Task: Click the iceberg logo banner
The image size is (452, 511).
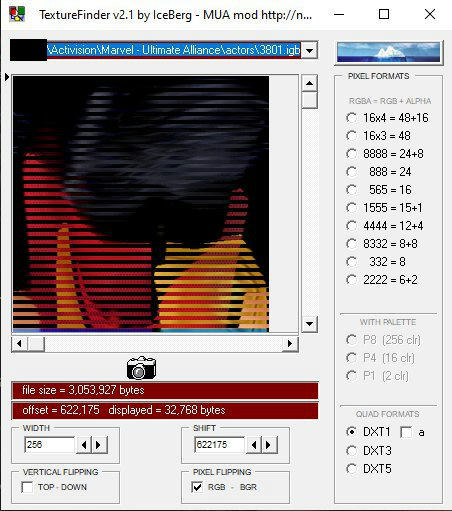Action: pyautogui.click(x=389, y=52)
